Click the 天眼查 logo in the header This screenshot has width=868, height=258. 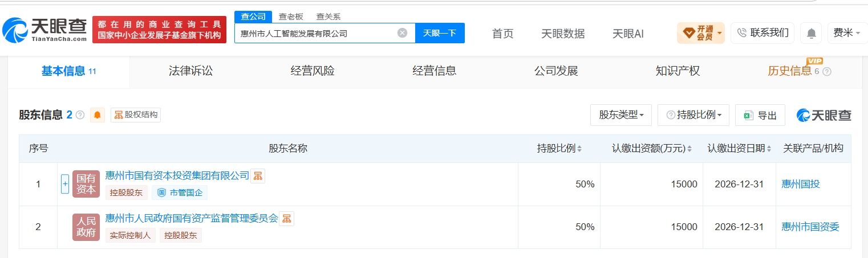point(45,31)
